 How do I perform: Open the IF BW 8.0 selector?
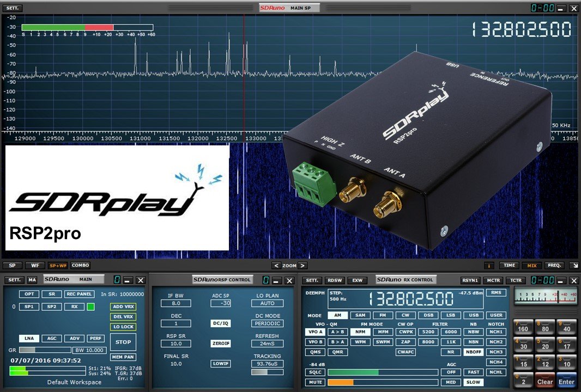[x=176, y=303]
